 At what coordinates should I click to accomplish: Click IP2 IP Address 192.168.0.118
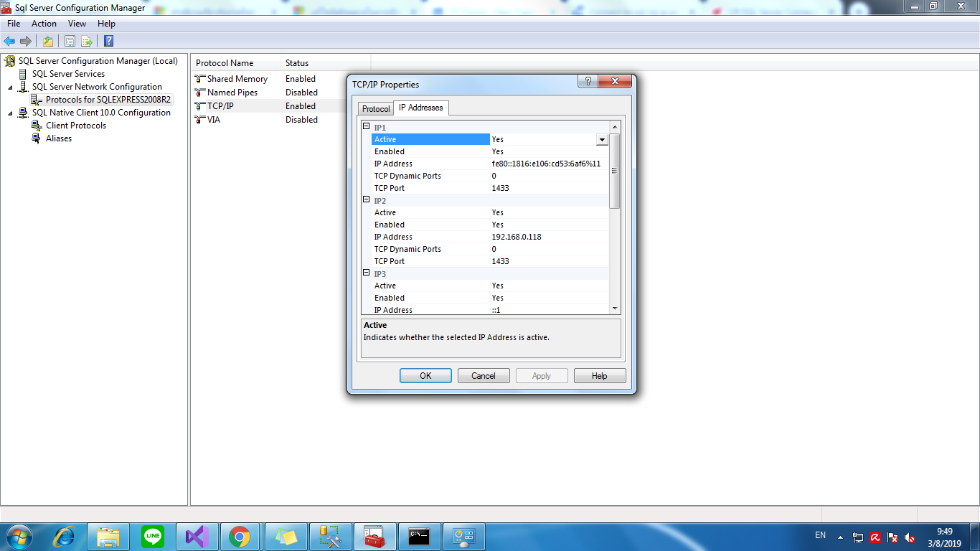point(517,237)
